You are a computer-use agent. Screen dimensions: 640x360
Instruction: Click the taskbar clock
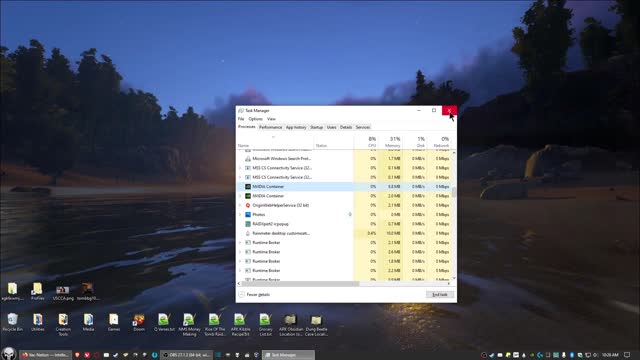pos(610,355)
